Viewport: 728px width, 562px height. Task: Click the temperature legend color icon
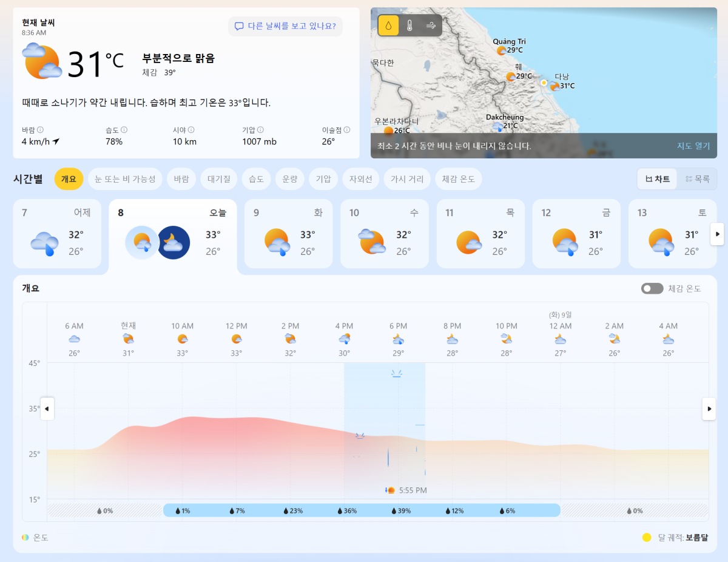point(25,538)
